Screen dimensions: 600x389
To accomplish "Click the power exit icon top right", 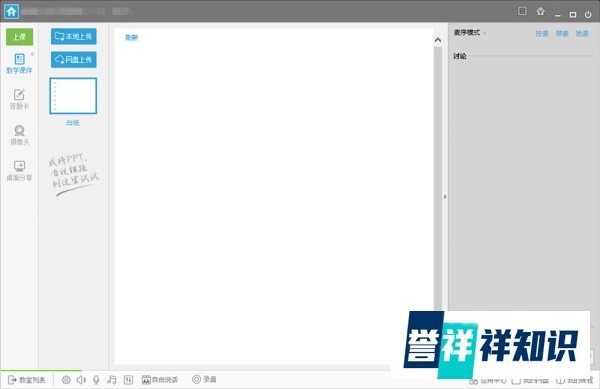I will [588, 15].
